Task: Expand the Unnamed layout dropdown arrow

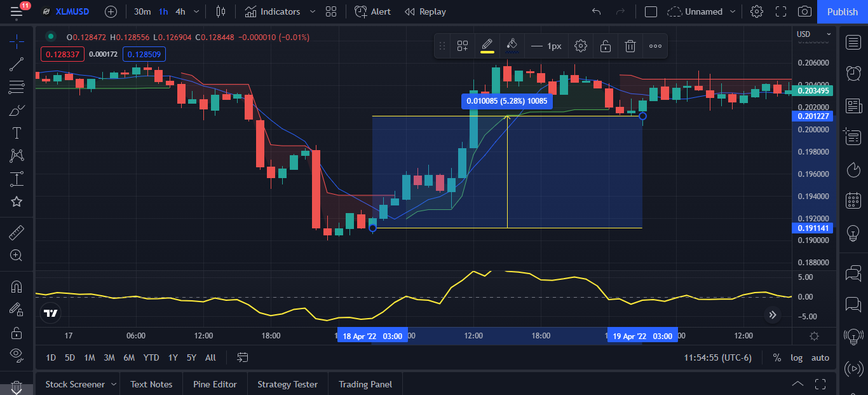Action: (733, 11)
